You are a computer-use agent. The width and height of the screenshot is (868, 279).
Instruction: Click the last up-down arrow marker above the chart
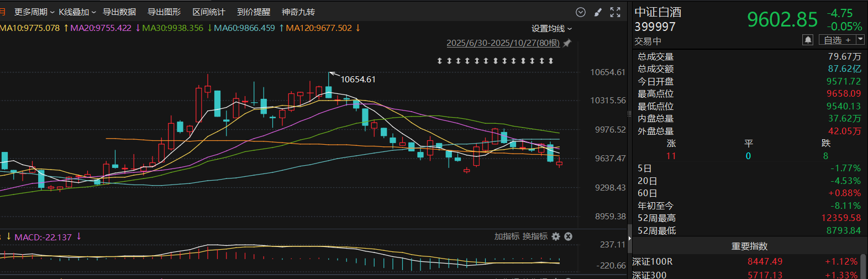click(551, 61)
